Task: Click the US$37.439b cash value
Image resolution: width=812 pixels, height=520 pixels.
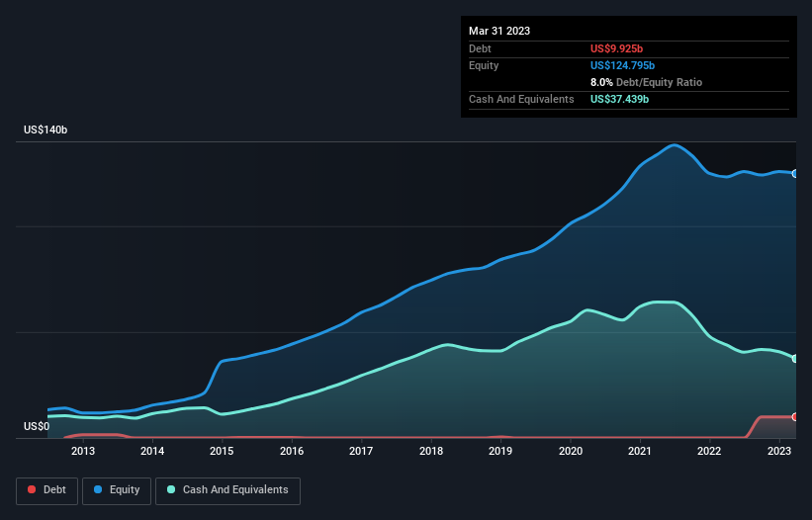Action: click(x=619, y=99)
